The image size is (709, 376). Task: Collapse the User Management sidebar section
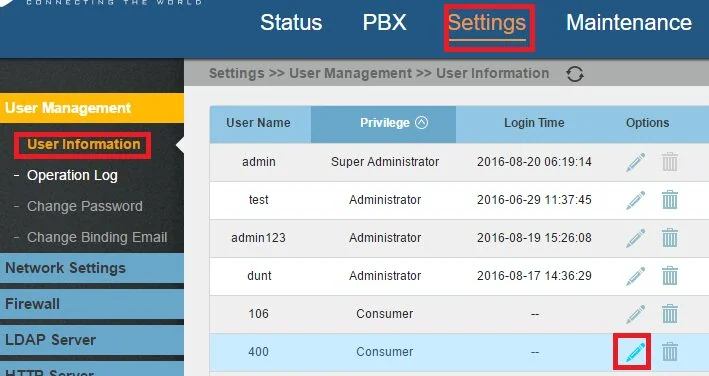(x=92, y=108)
